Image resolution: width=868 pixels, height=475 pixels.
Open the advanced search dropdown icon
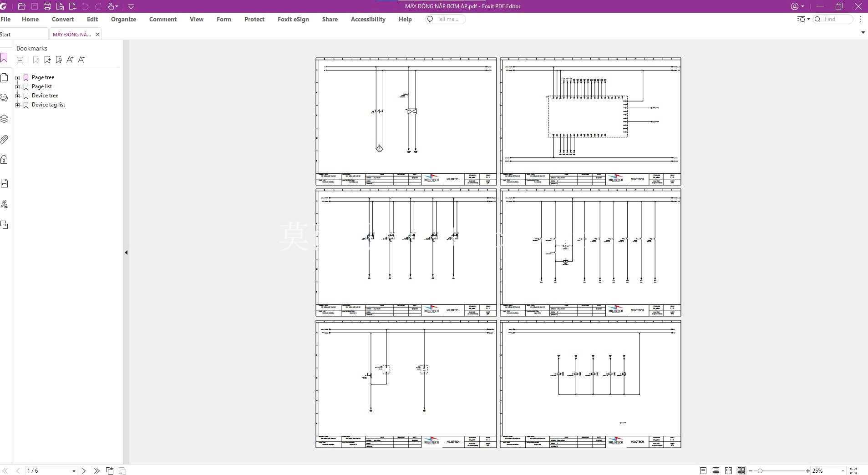pos(803,19)
